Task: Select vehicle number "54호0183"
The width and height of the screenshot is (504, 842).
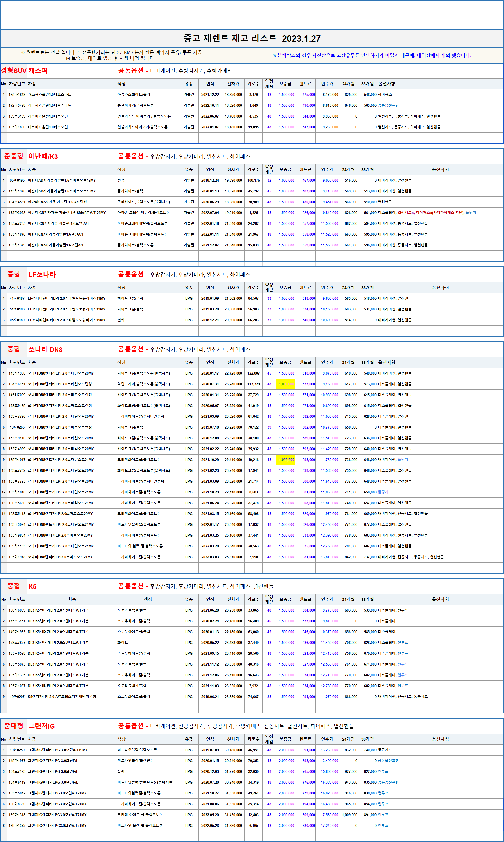Action: click(x=17, y=310)
